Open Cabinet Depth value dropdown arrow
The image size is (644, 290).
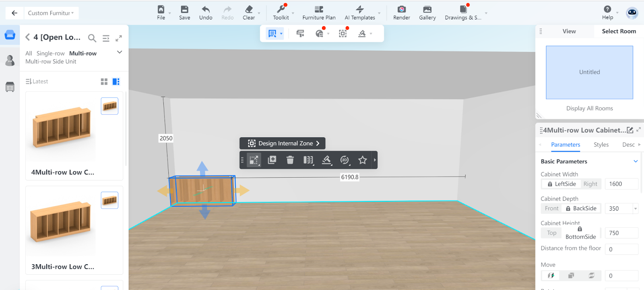[x=636, y=209]
